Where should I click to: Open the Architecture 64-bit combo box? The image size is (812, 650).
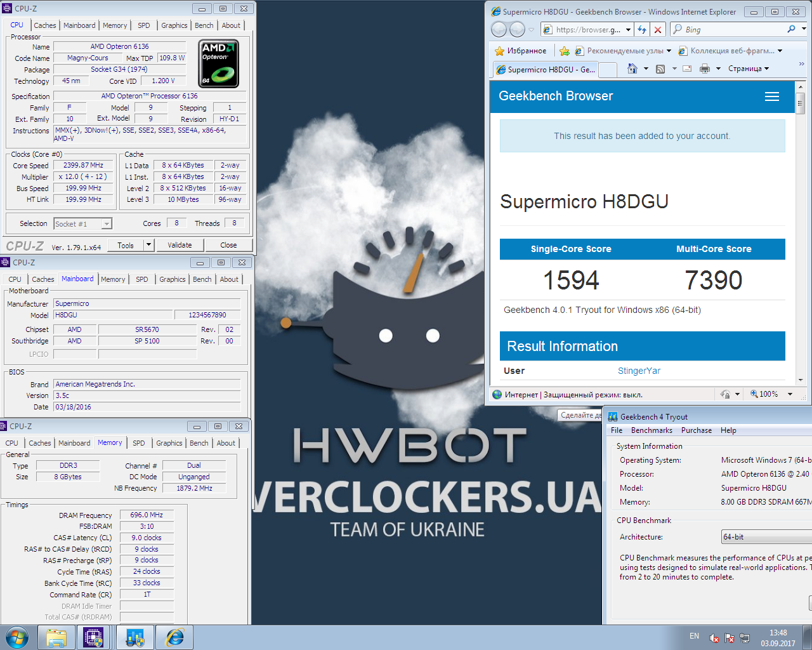click(x=766, y=537)
